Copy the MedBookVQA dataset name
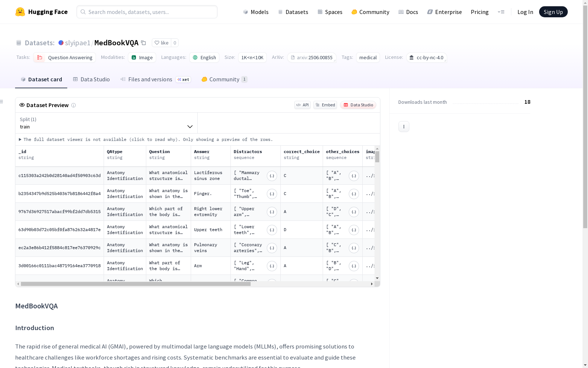588x368 pixels. [144, 43]
